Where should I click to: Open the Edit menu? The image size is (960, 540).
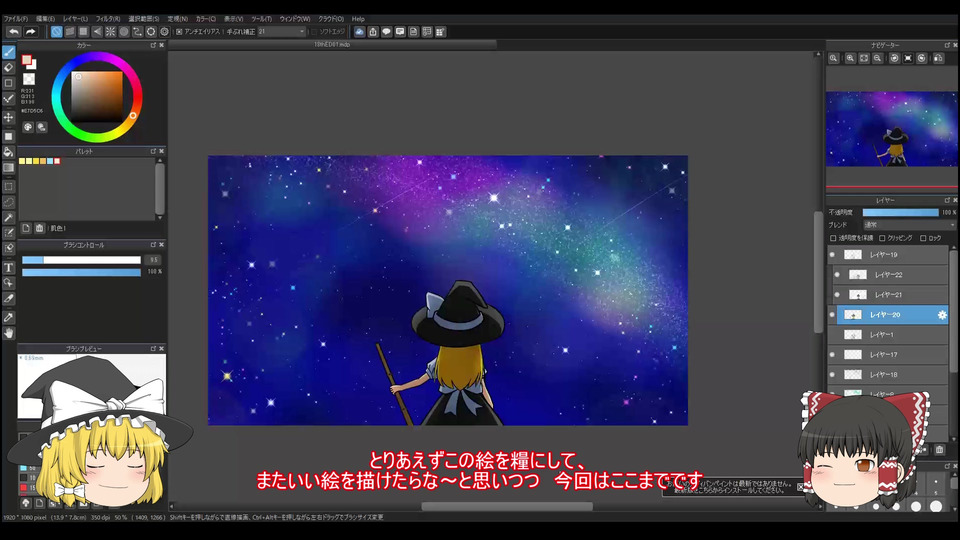click(x=45, y=19)
